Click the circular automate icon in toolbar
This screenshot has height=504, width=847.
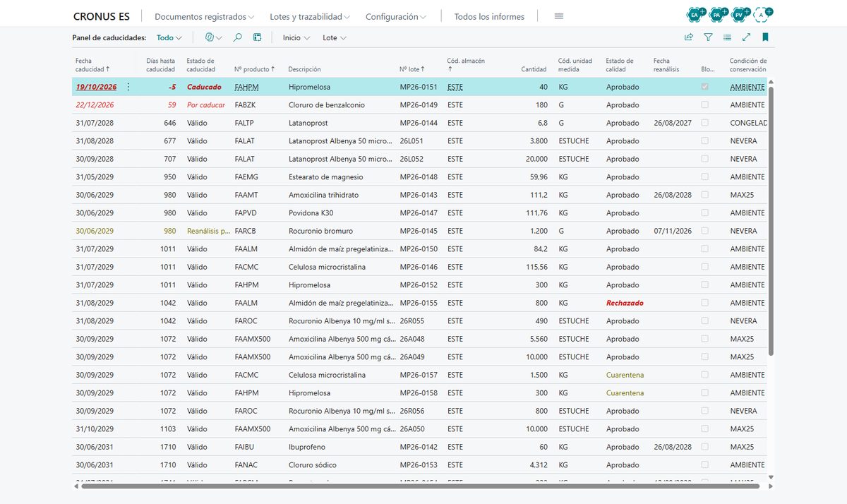coord(212,37)
